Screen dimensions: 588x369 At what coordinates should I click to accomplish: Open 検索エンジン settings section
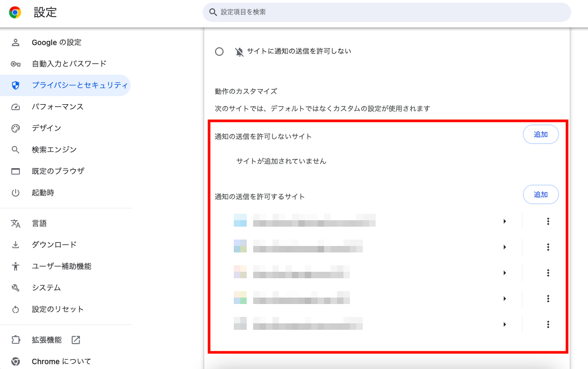(x=54, y=150)
